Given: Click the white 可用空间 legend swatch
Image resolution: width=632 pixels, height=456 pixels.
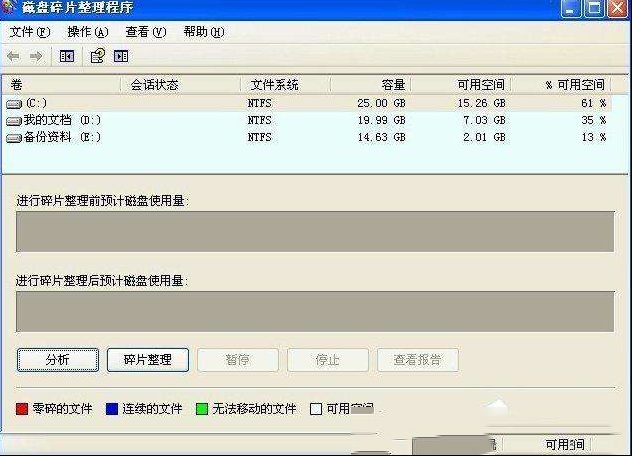Looking at the screenshot, I should pyautogui.click(x=316, y=409).
